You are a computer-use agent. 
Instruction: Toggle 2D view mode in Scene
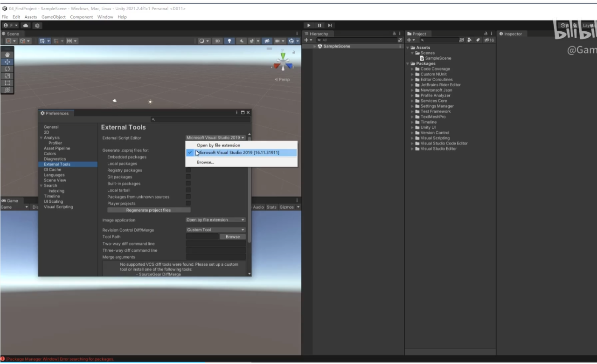pyautogui.click(x=217, y=41)
